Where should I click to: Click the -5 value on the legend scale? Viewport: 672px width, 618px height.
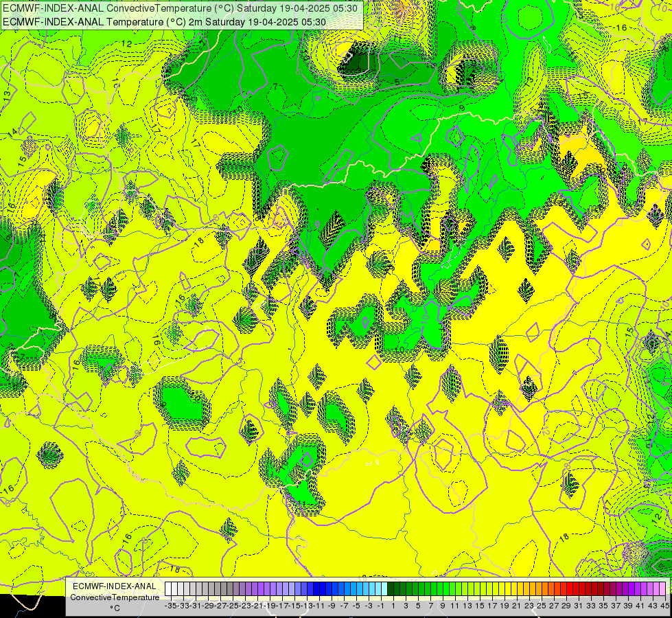[x=356, y=606]
